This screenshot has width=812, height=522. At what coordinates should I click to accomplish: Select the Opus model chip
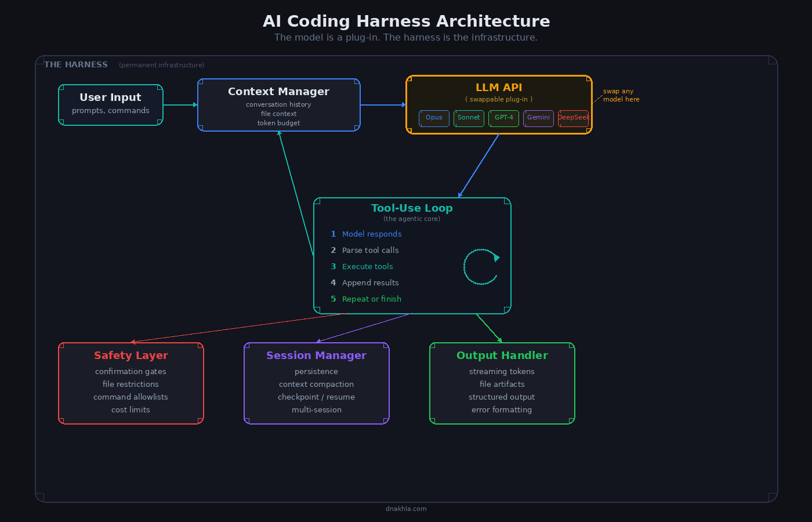pos(434,118)
